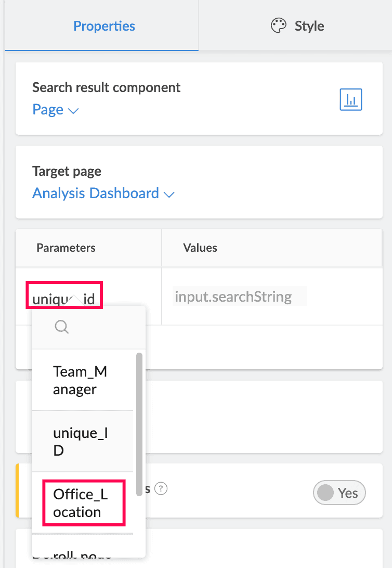Click the help question mark icon
The width and height of the screenshot is (392, 568).
[x=162, y=489]
